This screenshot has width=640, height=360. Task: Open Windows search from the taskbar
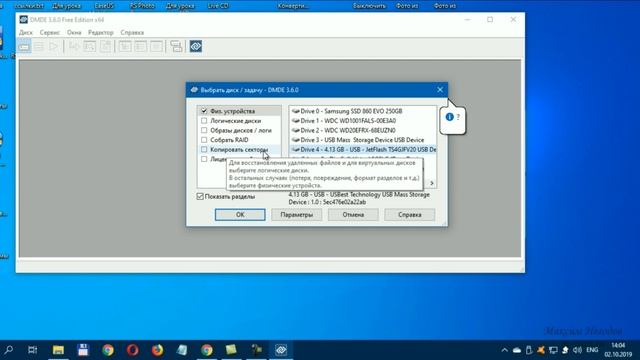(x=9, y=350)
